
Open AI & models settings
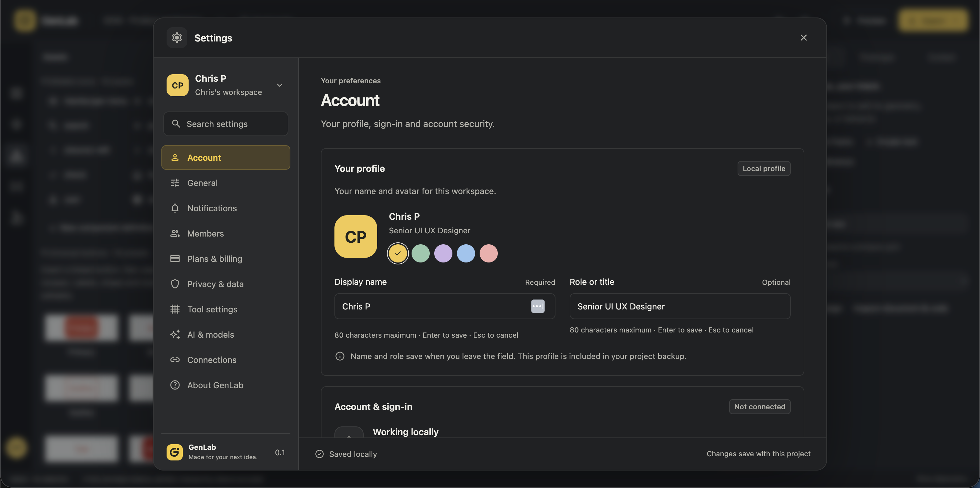pyautogui.click(x=226, y=335)
